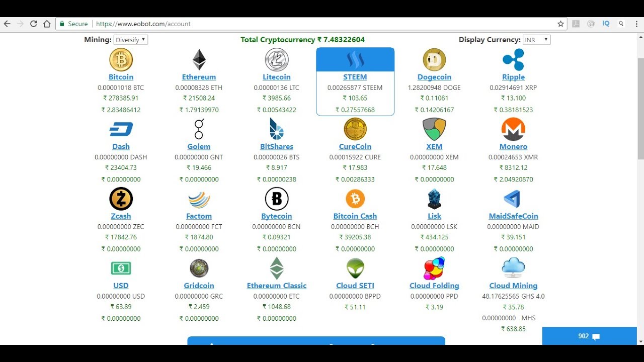The width and height of the screenshot is (644, 362).
Task: Click the CureCoin gold coin icon
Action: [x=355, y=129]
